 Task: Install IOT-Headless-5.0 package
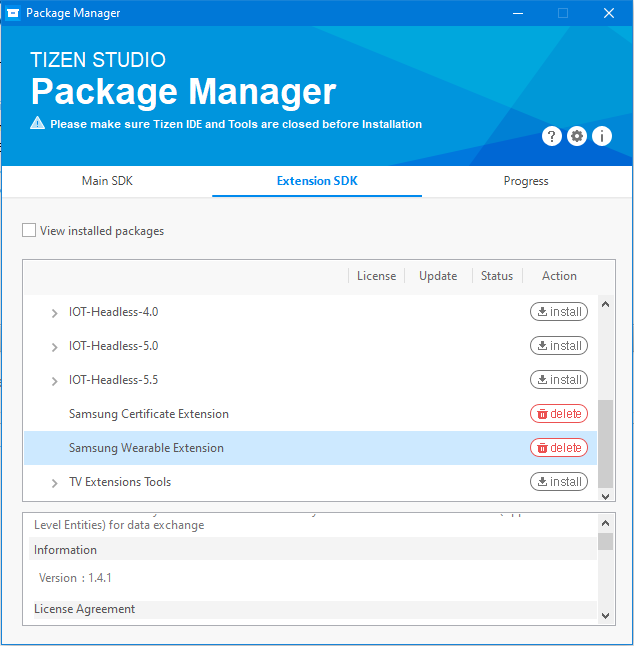pyautogui.click(x=559, y=346)
